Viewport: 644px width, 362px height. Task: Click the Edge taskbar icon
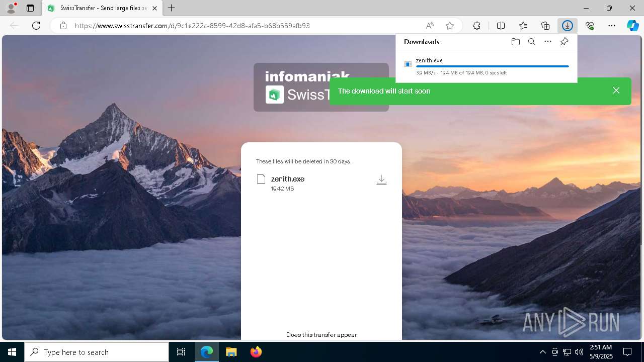pyautogui.click(x=207, y=352)
